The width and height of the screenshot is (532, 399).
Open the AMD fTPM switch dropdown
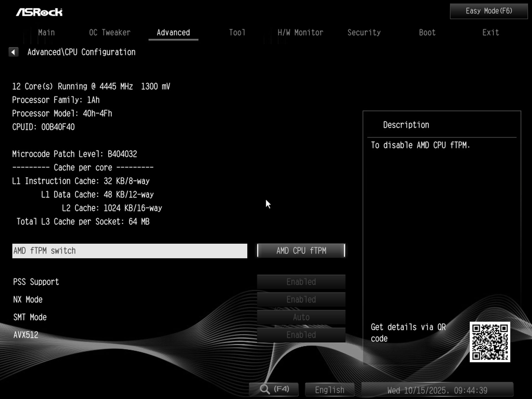[301, 251]
